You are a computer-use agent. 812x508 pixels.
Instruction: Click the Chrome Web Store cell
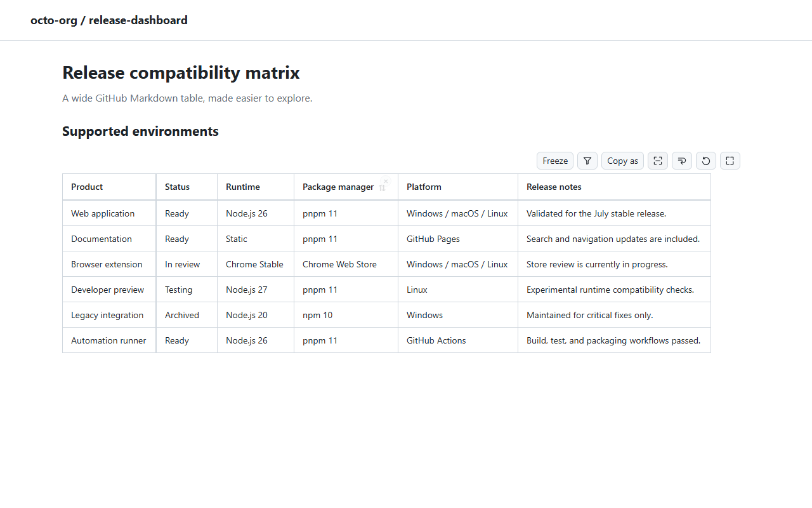coord(346,264)
